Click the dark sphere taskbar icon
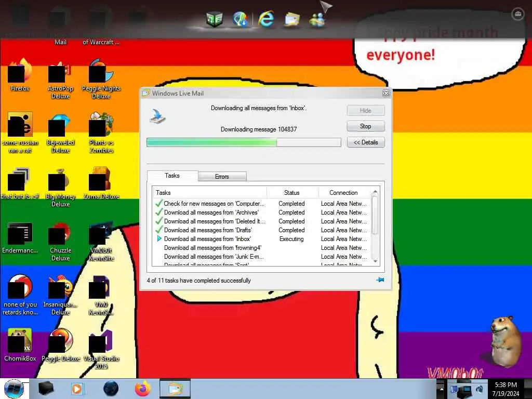This screenshot has height=399, width=532. tap(111, 389)
